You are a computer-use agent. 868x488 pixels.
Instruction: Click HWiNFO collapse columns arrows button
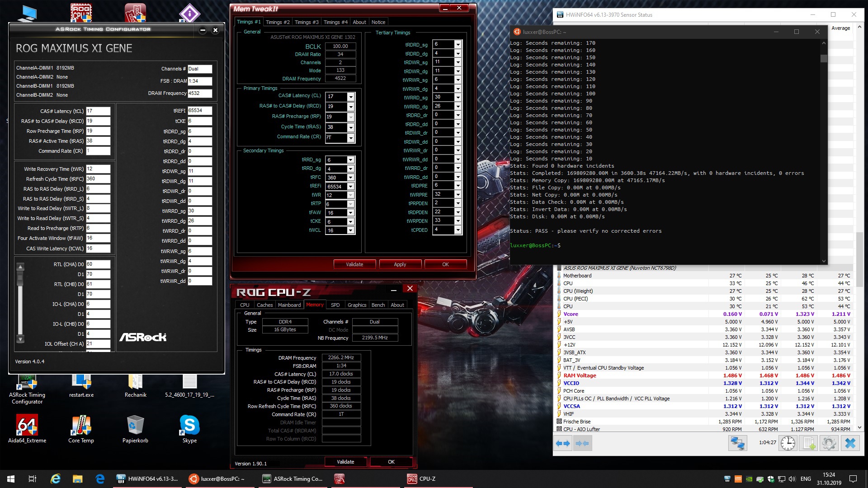pyautogui.click(x=582, y=443)
